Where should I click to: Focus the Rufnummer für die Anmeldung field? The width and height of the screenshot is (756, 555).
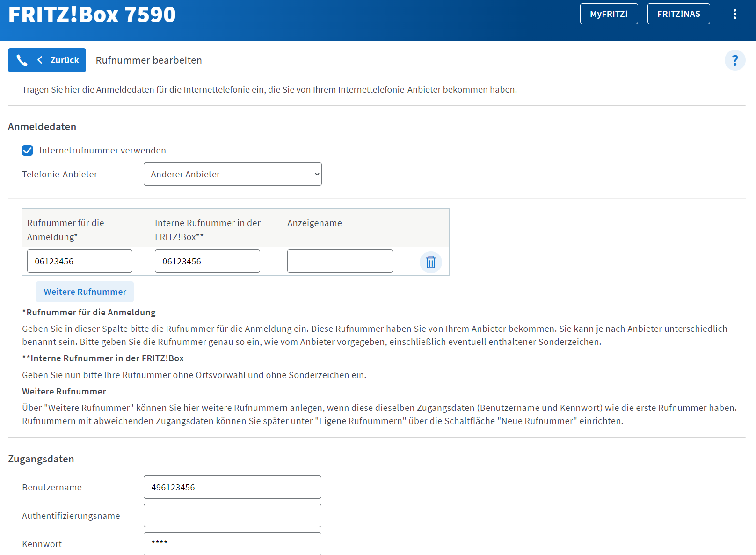point(80,261)
